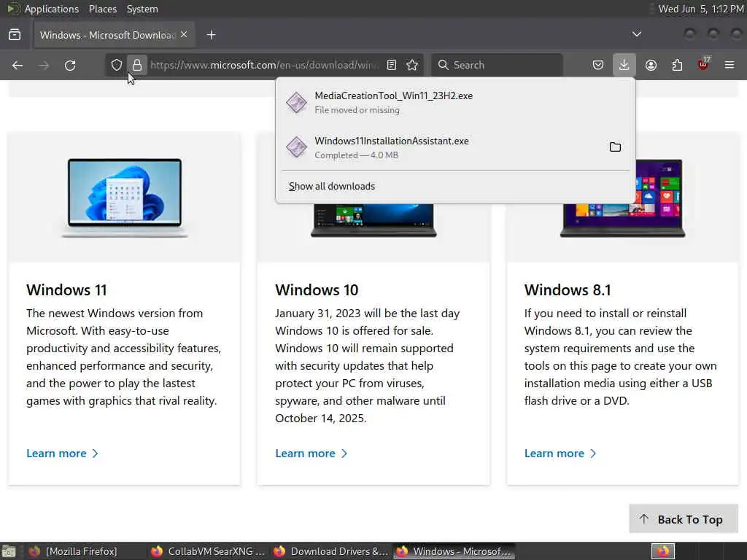Click the Firefox icon in panel tray
The width and height of the screenshot is (747, 560).
point(662,551)
